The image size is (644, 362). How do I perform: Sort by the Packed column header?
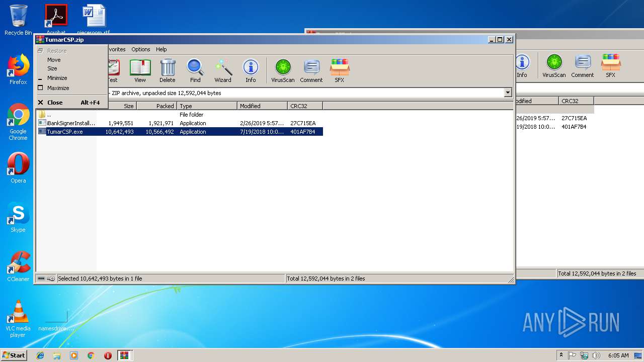point(156,106)
